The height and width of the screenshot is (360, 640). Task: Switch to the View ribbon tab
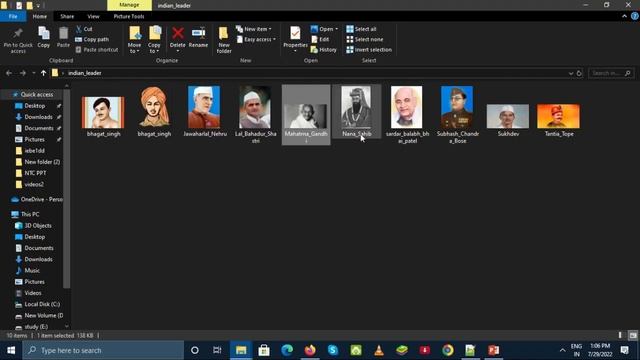tap(93, 16)
